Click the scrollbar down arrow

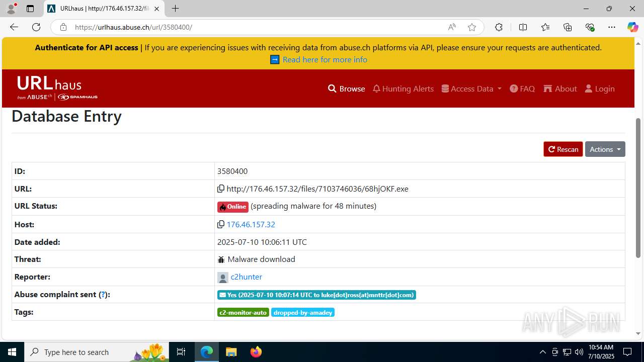638,333
